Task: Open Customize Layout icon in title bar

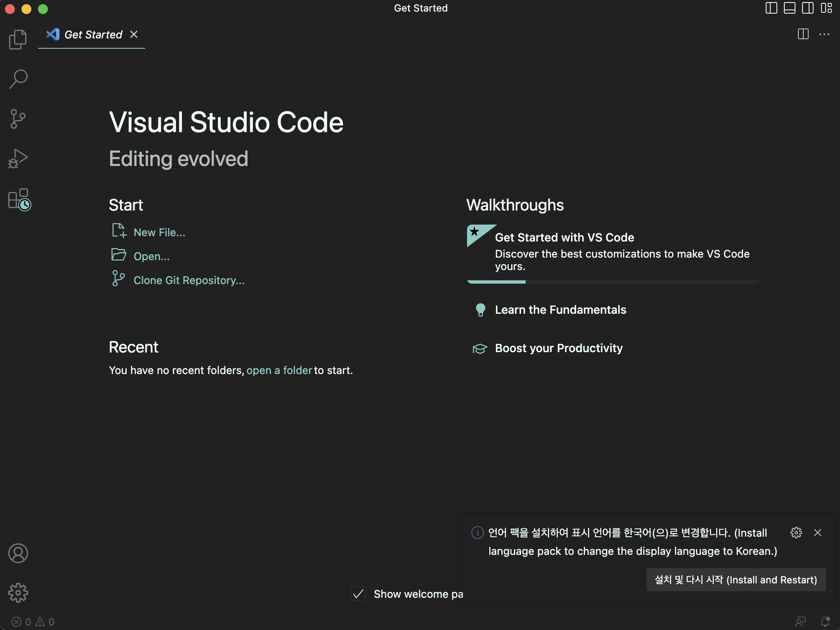Action: (x=826, y=8)
